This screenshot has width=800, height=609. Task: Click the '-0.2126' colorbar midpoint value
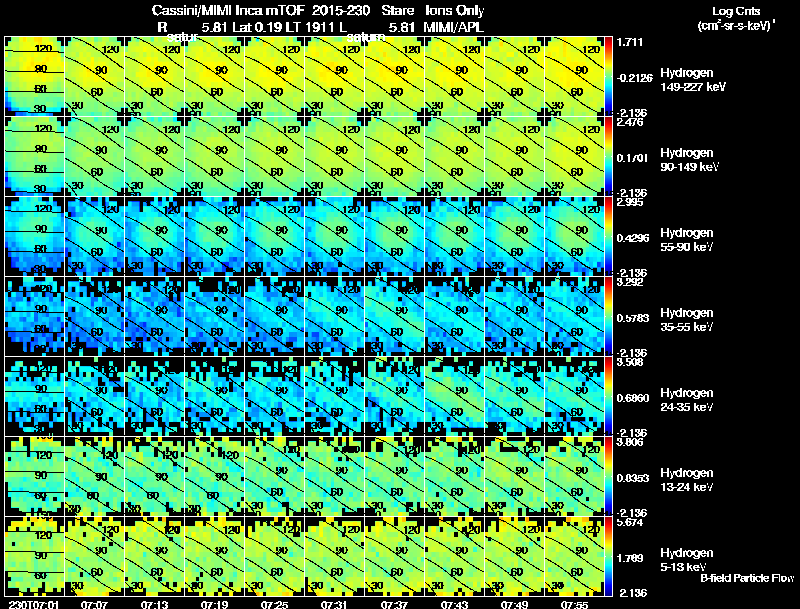point(634,78)
